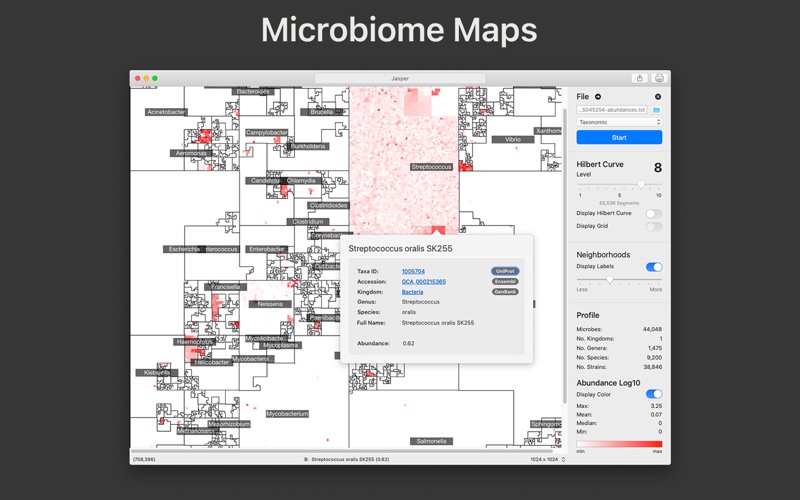Click the UniProt button
The height and width of the screenshot is (500, 800).
(x=505, y=271)
